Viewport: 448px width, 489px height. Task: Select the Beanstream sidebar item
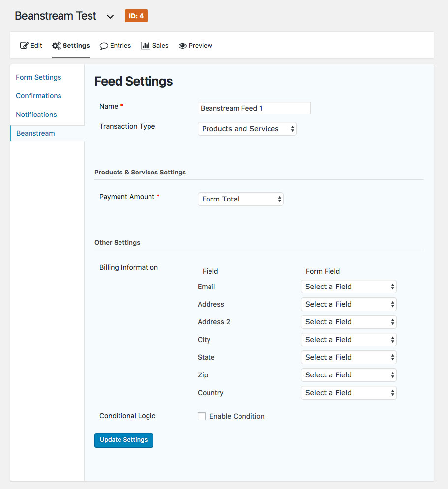coord(35,133)
